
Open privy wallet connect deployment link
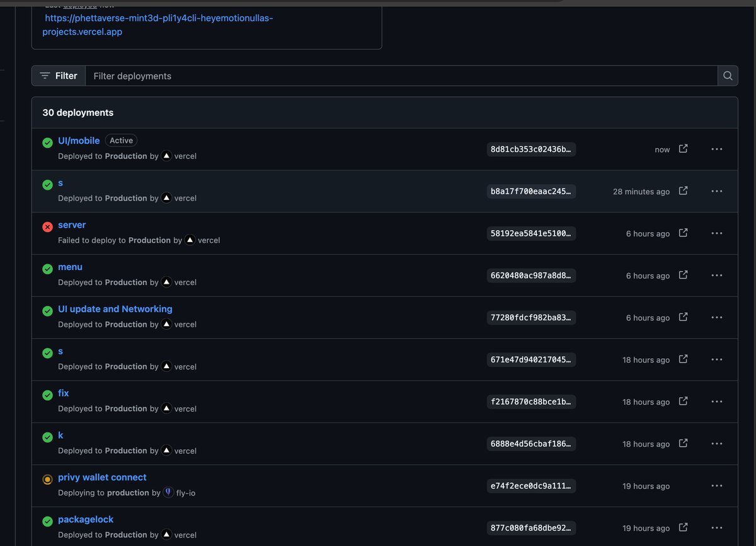(x=102, y=477)
